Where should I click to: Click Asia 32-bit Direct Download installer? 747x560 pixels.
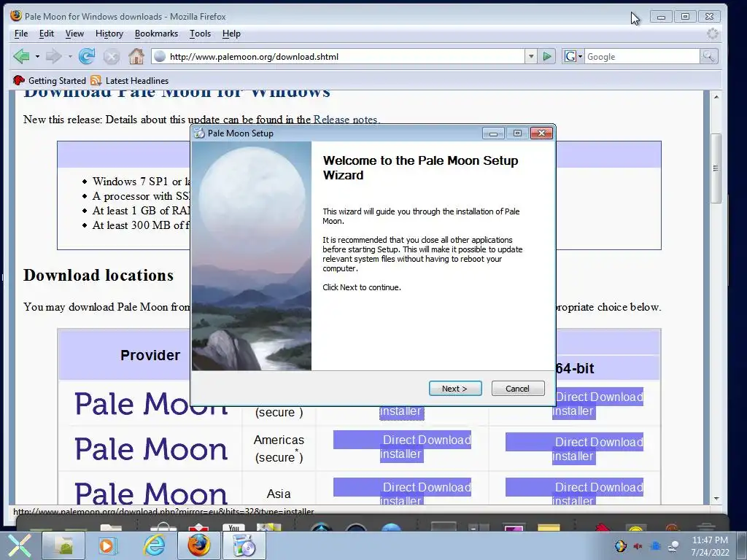(402, 491)
